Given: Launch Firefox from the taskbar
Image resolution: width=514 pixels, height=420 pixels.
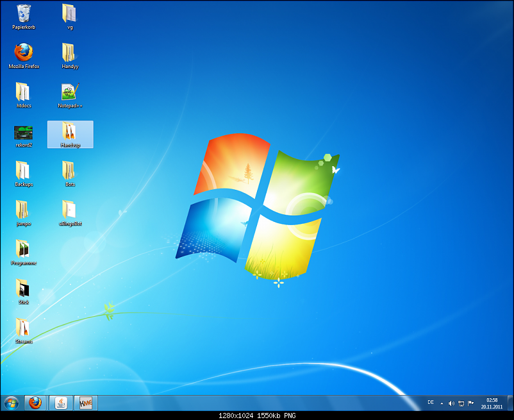Looking at the screenshot, I should [35, 403].
